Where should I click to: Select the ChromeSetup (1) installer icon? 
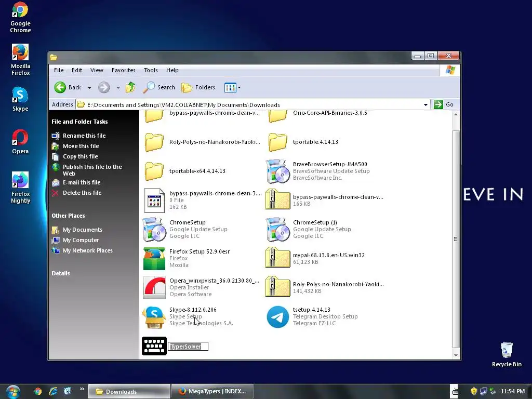pyautogui.click(x=277, y=229)
